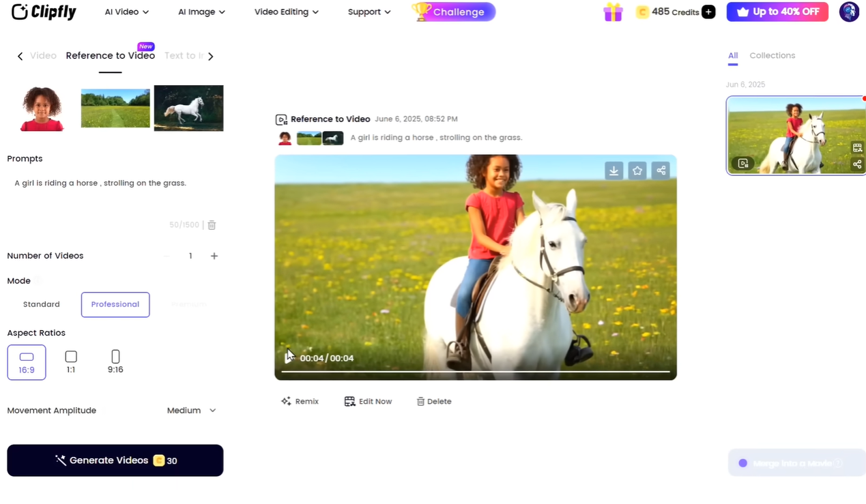Open the AI Video dropdown menu
Viewport: 866px width, 504px height.
(127, 12)
